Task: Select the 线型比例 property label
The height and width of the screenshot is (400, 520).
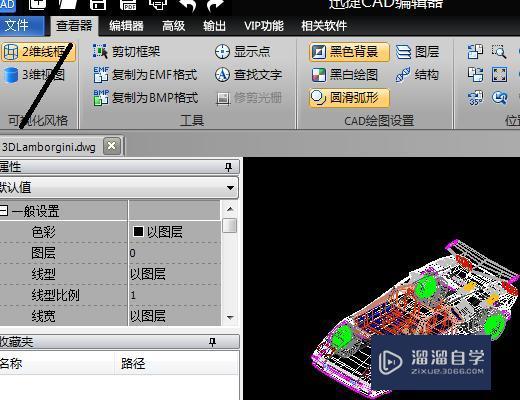Action: pyautogui.click(x=55, y=295)
